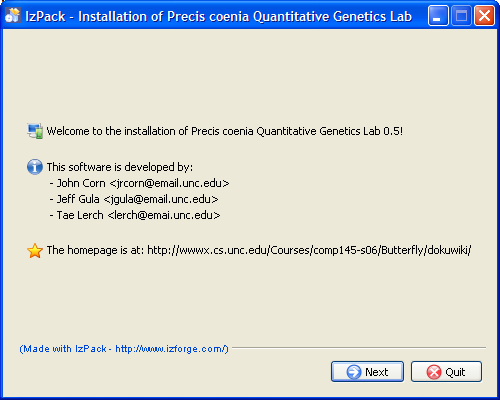Click John Corn's email address line

coord(139,183)
